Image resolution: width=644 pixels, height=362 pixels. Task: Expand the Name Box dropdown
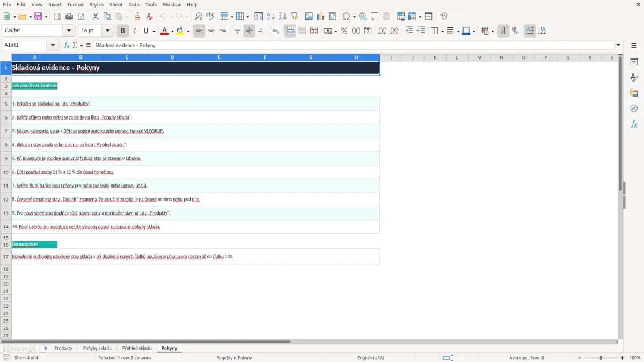pyautogui.click(x=53, y=45)
